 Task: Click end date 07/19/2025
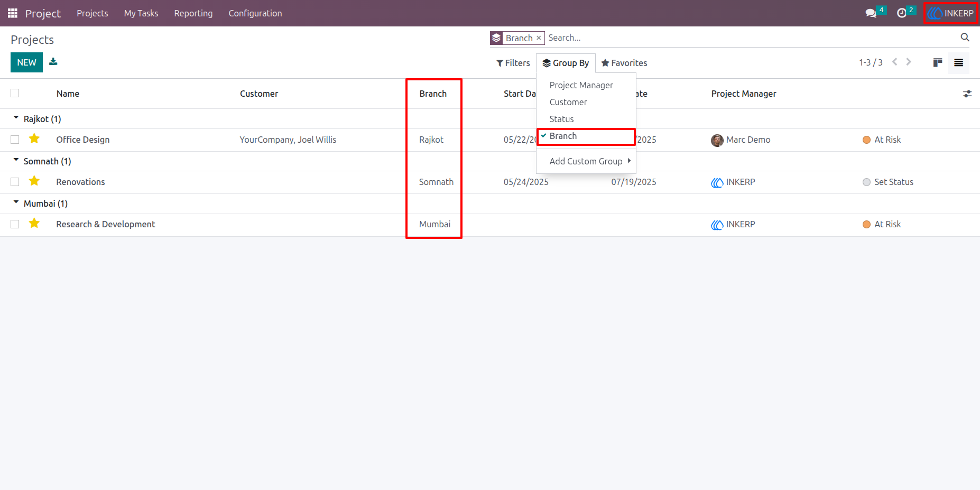point(634,182)
